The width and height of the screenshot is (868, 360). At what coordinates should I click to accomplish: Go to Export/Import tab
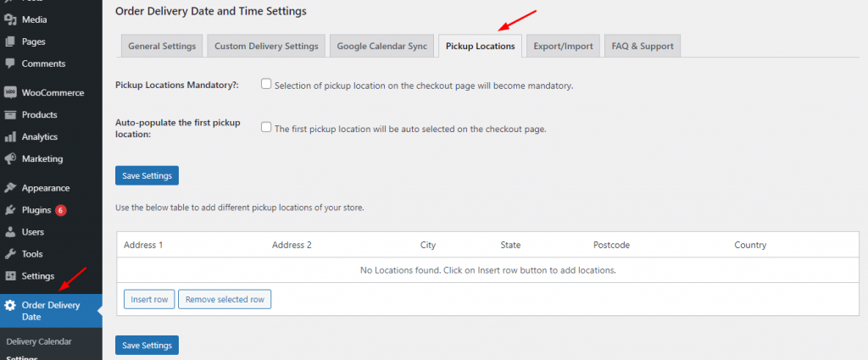pos(563,46)
